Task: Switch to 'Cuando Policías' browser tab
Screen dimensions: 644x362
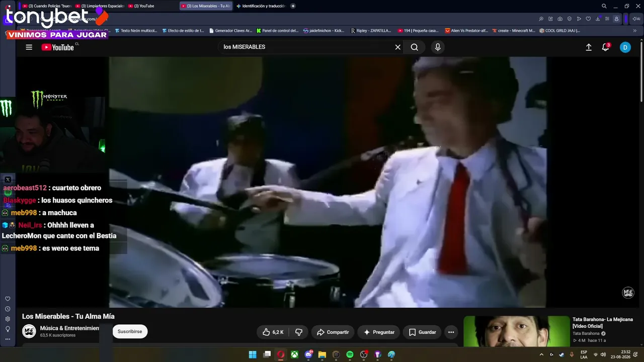Action: (x=48, y=6)
